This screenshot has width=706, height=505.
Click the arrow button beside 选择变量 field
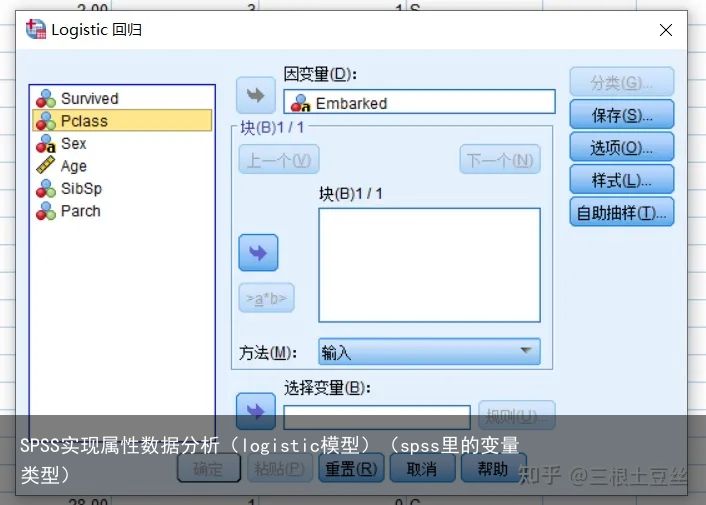tap(256, 411)
